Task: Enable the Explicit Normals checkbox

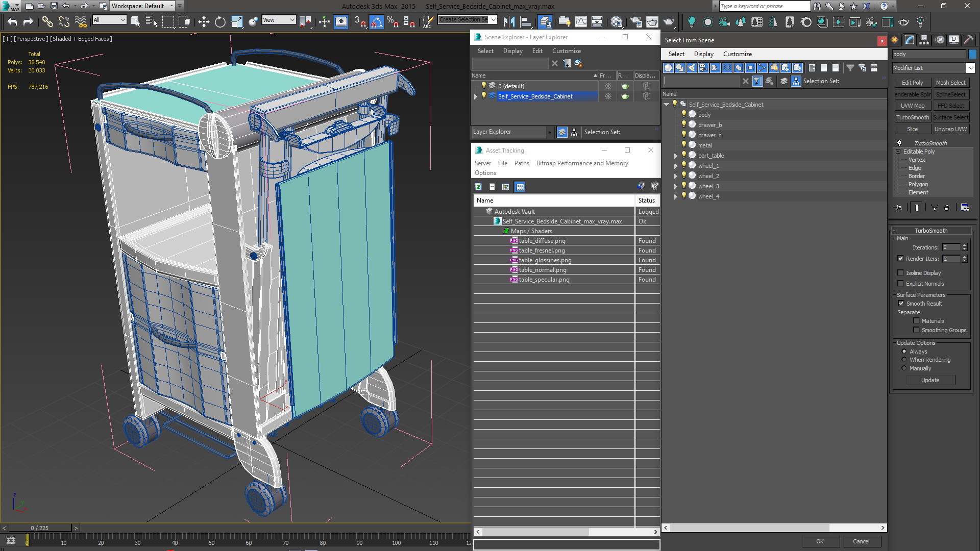Action: [900, 284]
